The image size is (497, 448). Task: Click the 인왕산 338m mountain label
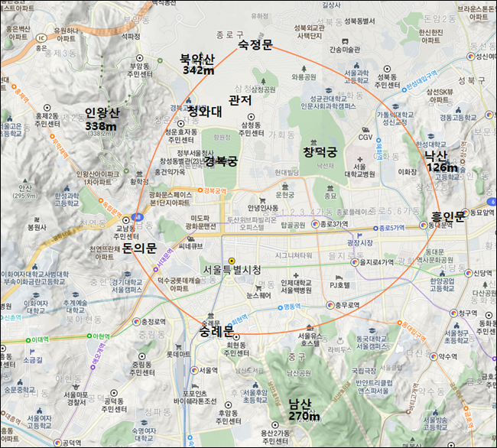(x=102, y=118)
